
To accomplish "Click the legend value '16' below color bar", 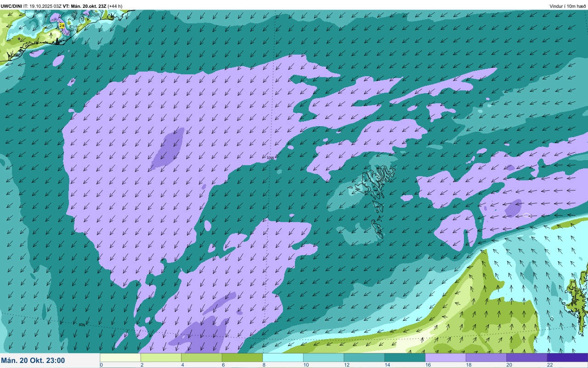I will (x=427, y=365).
